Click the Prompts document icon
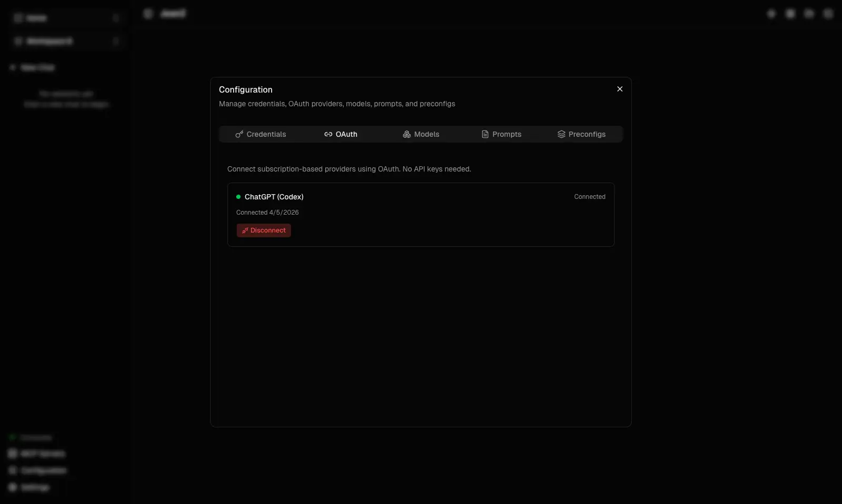 (x=485, y=134)
